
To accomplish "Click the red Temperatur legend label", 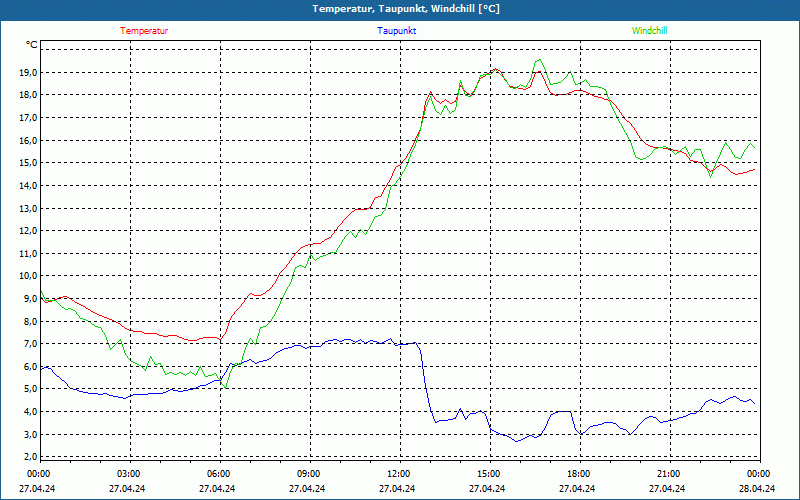I will tap(144, 30).
